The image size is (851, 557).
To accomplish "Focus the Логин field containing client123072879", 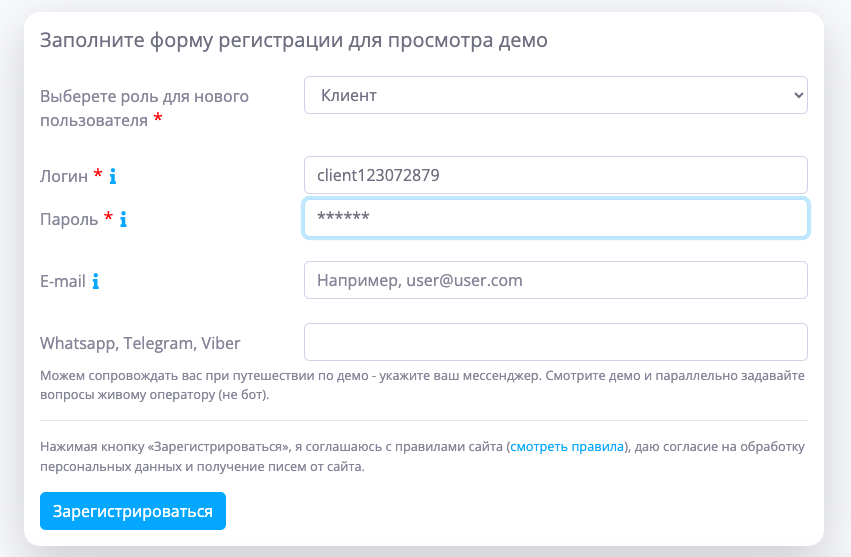I will 555,175.
